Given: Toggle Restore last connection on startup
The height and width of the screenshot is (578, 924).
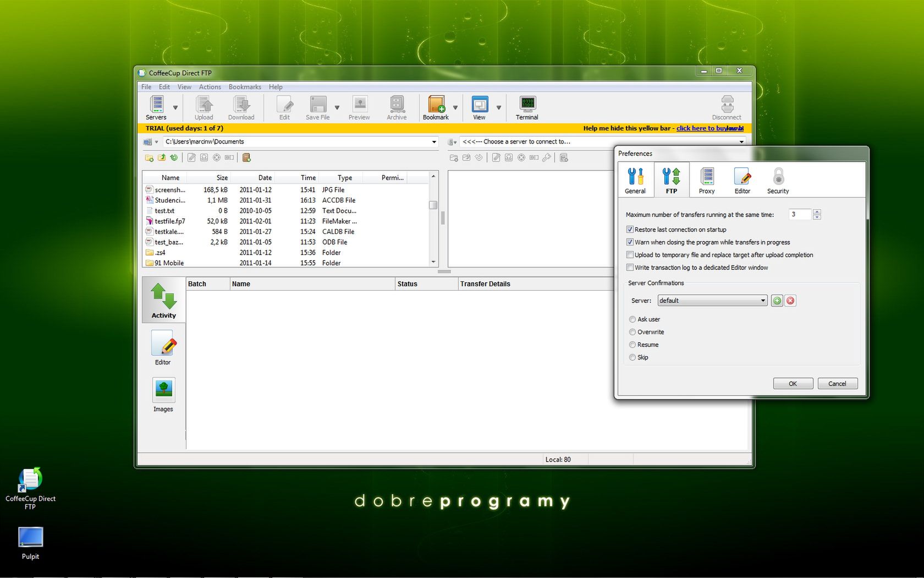Looking at the screenshot, I should click(630, 230).
